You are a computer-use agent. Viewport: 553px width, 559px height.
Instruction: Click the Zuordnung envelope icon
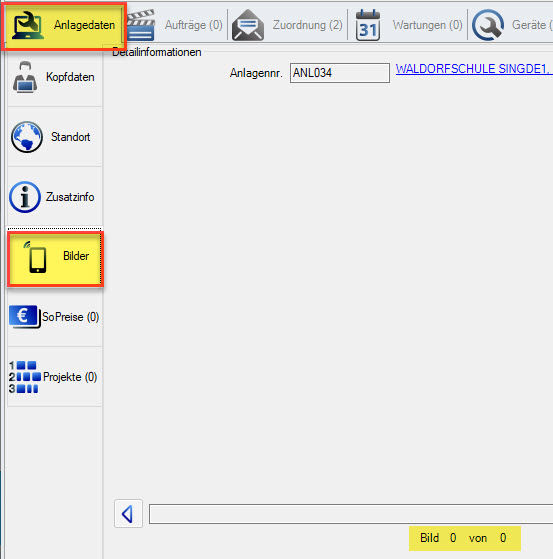(x=248, y=25)
